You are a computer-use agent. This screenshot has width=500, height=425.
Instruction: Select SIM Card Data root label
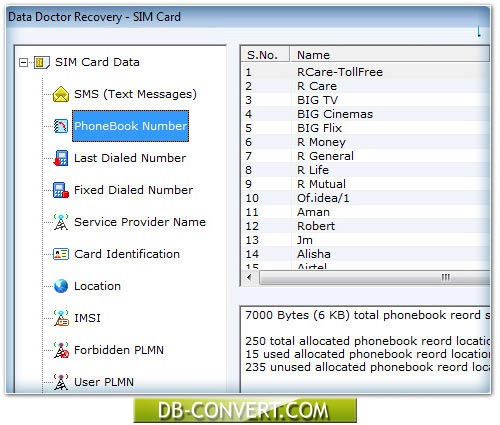pyautogui.click(x=97, y=62)
